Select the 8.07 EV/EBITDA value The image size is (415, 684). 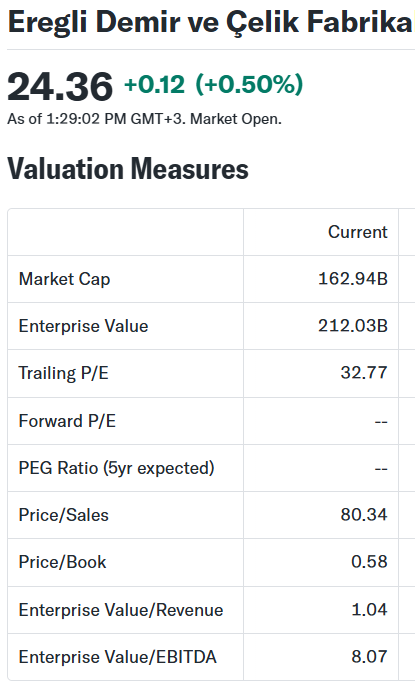(x=369, y=657)
